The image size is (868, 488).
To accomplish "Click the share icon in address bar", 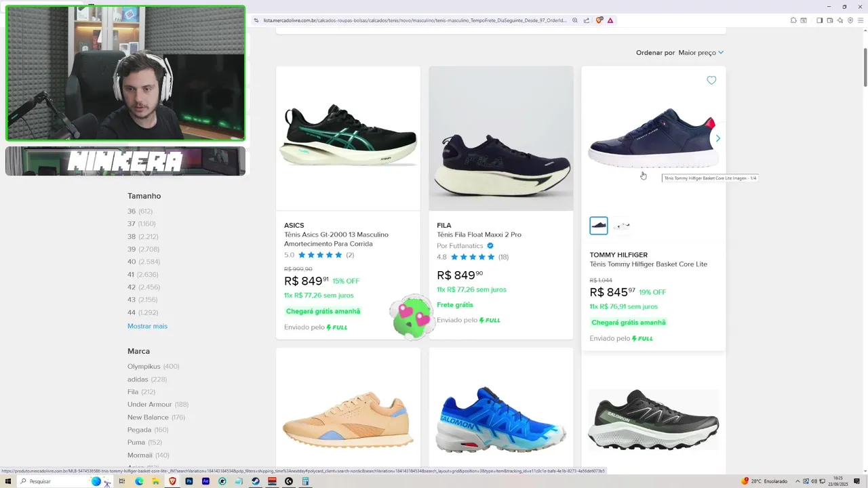I will click(587, 20).
